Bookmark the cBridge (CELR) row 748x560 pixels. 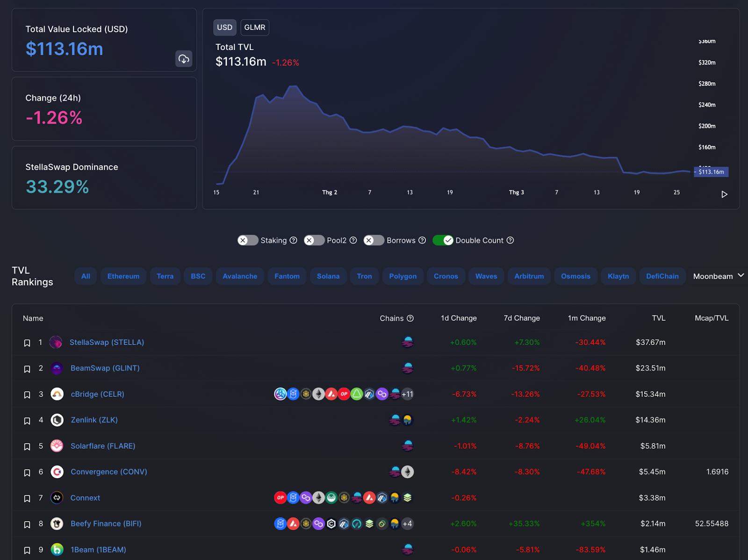click(x=27, y=395)
